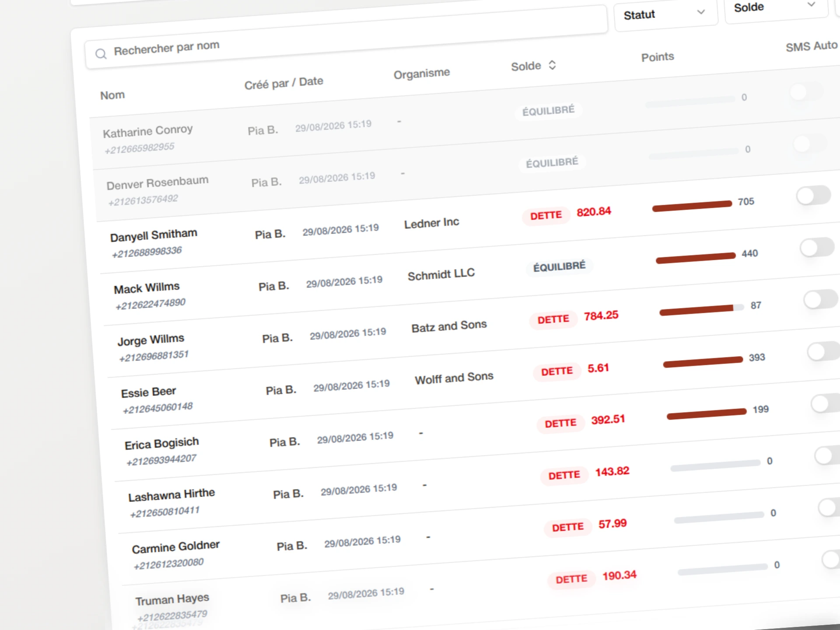Image resolution: width=840 pixels, height=630 pixels.
Task: Toggle SMS Auto for Katharine Conroy
Action: (806, 91)
